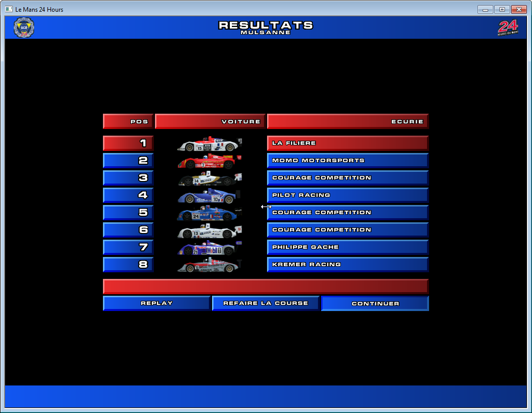Click the ACO club emblem logo
This screenshot has height=413, width=532.
tap(24, 28)
